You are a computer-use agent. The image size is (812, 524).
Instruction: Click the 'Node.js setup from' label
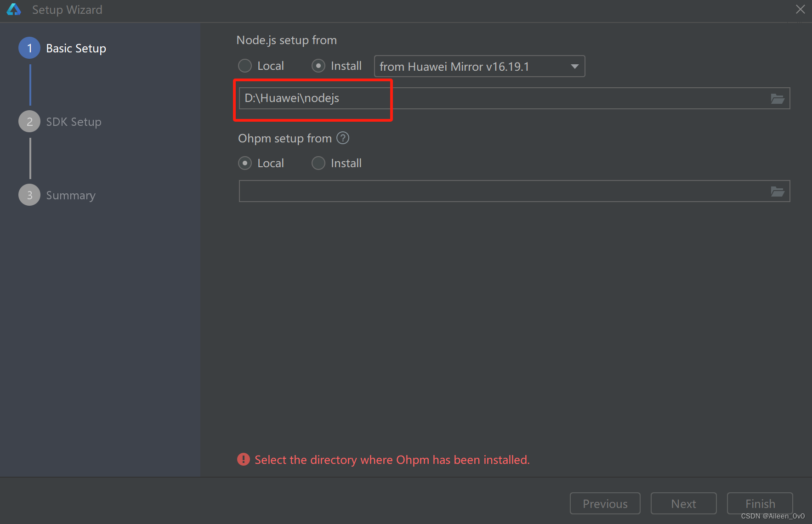pos(287,40)
